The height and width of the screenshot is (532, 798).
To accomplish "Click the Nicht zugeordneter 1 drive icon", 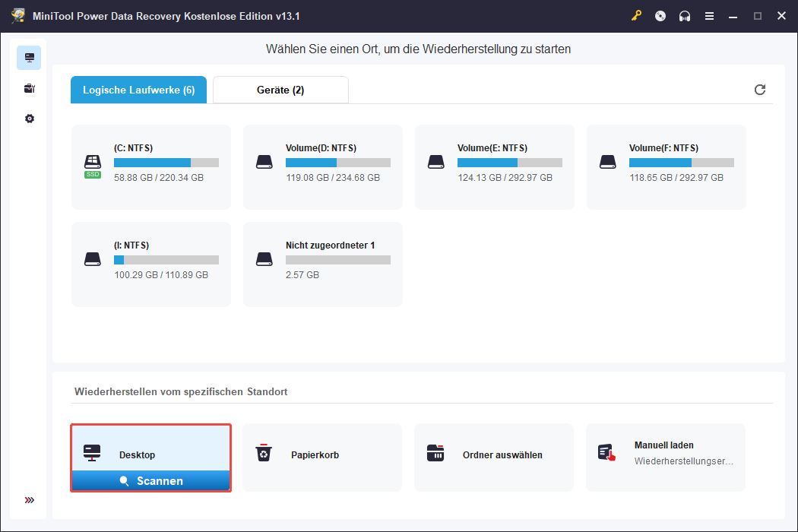I will (264, 260).
